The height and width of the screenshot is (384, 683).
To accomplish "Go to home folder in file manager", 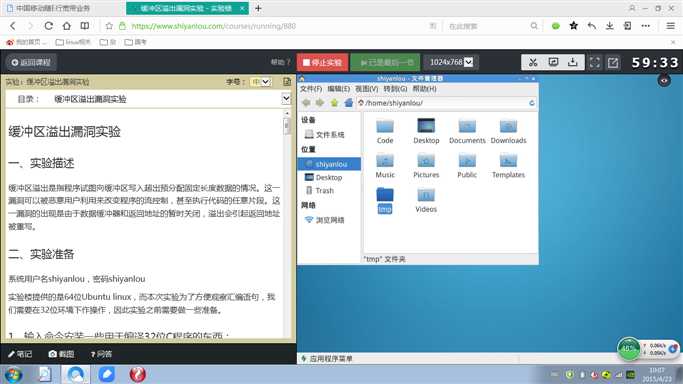I will (348, 103).
